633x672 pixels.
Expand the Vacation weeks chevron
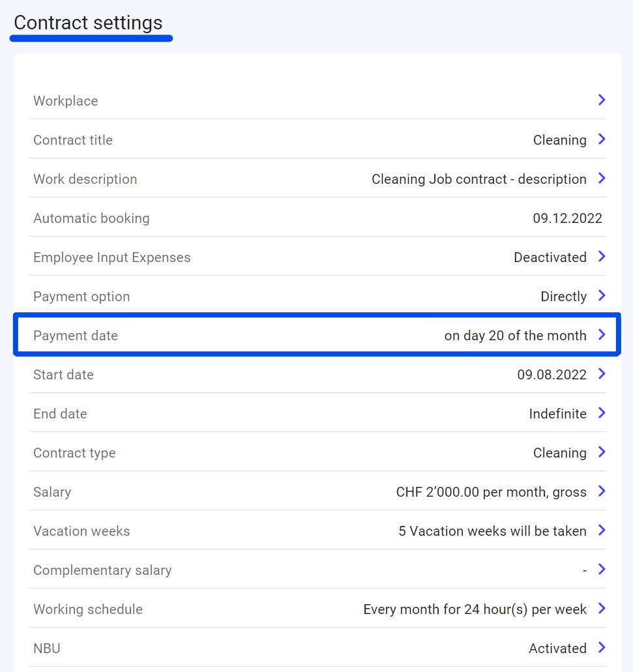[602, 530]
